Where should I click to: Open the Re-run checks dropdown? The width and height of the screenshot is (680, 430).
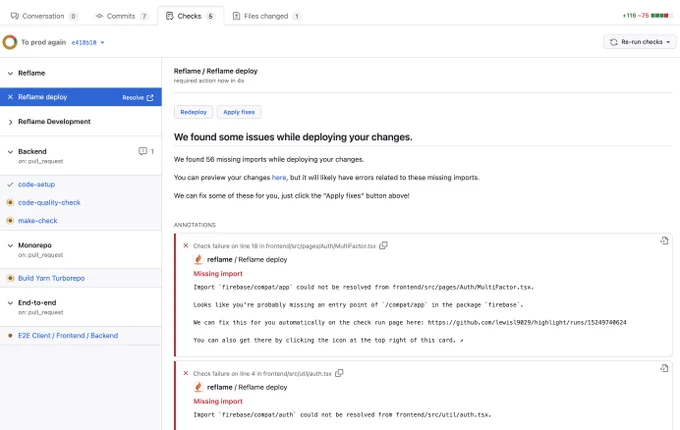(640, 42)
